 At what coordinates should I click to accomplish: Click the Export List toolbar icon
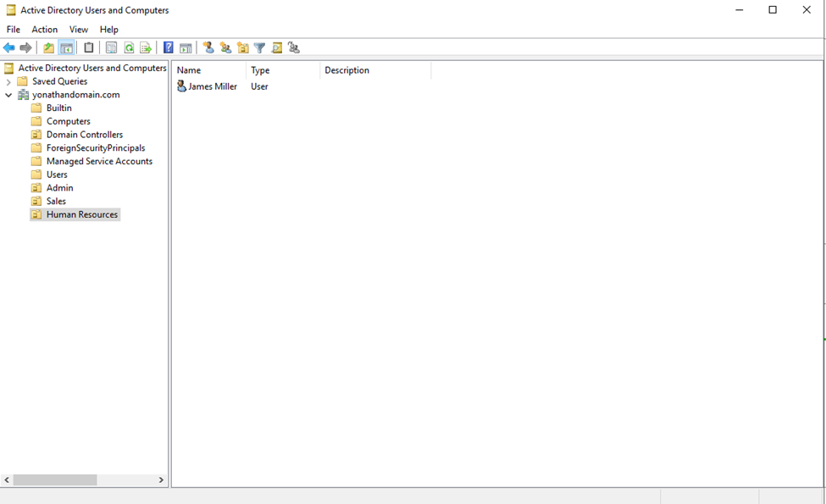146,48
